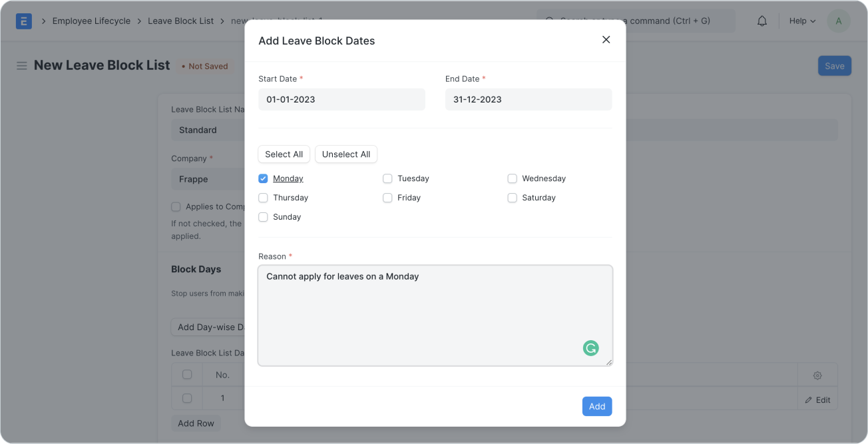
Task: Go to Employee Lifecycle breadcrumb
Action: (x=91, y=21)
